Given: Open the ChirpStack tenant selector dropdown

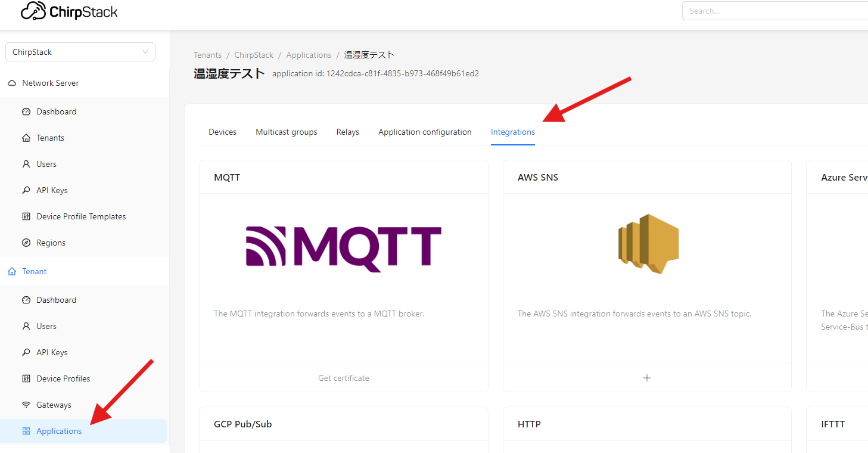Looking at the screenshot, I should (80, 52).
